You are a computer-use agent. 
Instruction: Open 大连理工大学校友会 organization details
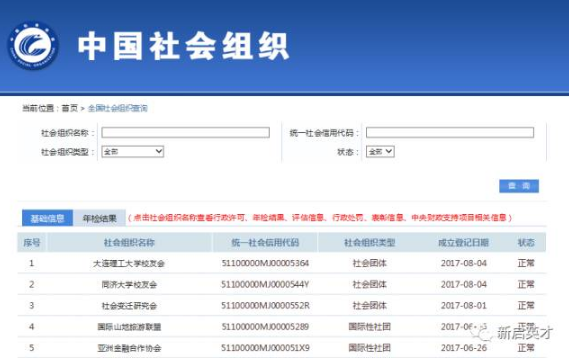pyautogui.click(x=129, y=263)
